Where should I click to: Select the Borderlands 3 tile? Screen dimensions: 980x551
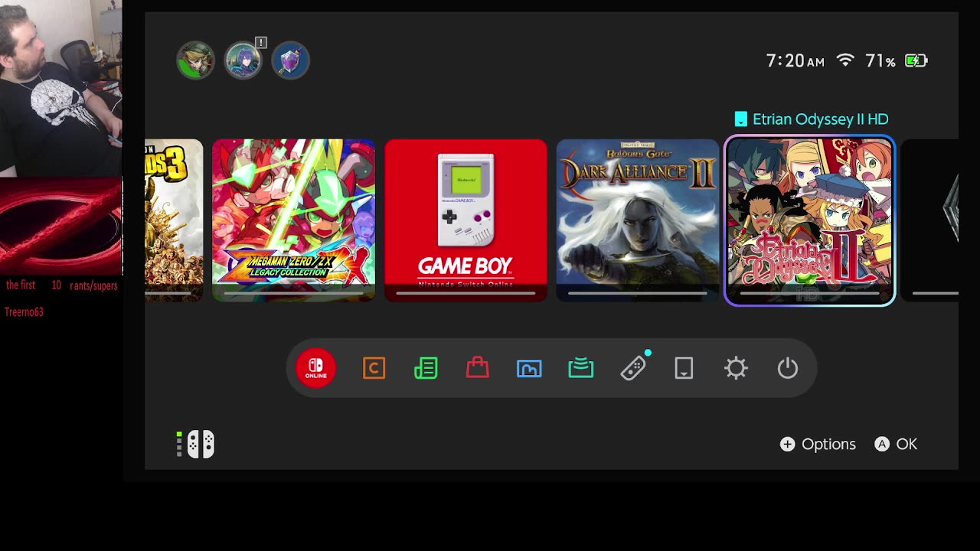point(174,220)
